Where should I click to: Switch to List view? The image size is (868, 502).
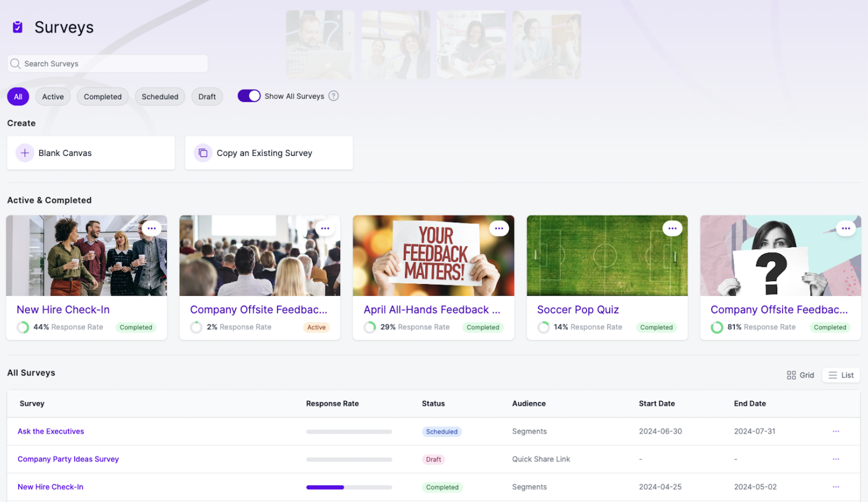click(841, 375)
